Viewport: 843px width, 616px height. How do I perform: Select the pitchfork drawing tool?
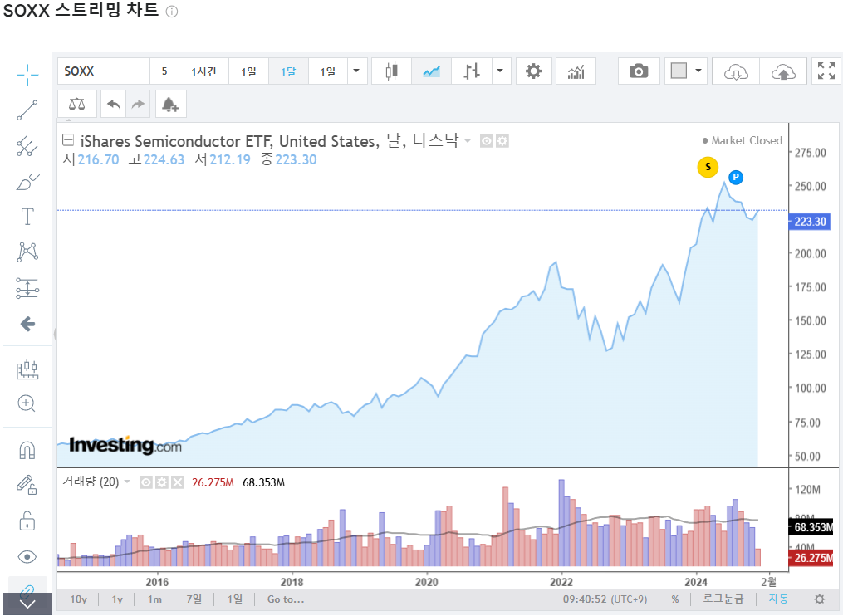pyautogui.click(x=27, y=146)
